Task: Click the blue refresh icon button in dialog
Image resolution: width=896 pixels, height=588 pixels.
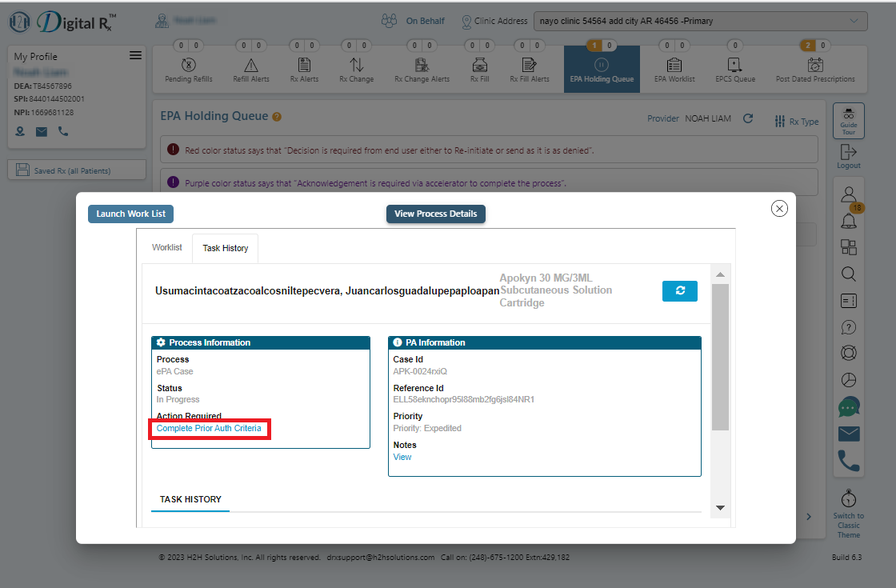Action: 679,291
